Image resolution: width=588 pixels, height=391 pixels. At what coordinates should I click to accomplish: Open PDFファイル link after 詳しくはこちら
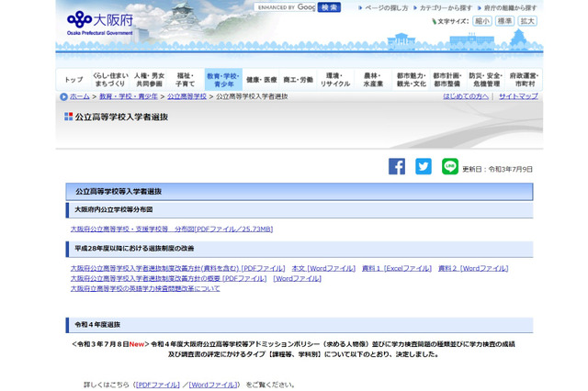(x=158, y=385)
